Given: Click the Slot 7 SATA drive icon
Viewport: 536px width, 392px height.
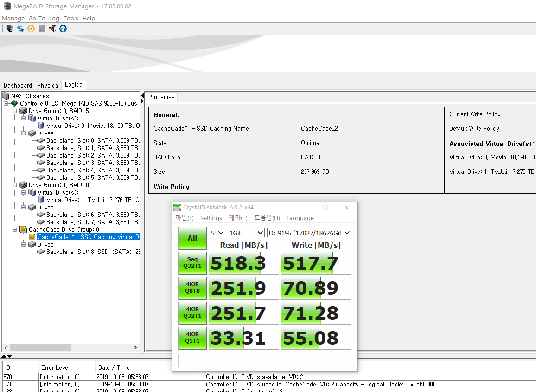Looking at the screenshot, I should tap(41, 222).
